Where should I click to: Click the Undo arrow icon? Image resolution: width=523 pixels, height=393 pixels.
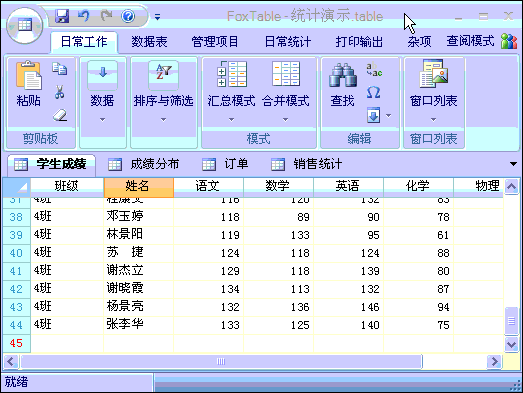(x=83, y=16)
